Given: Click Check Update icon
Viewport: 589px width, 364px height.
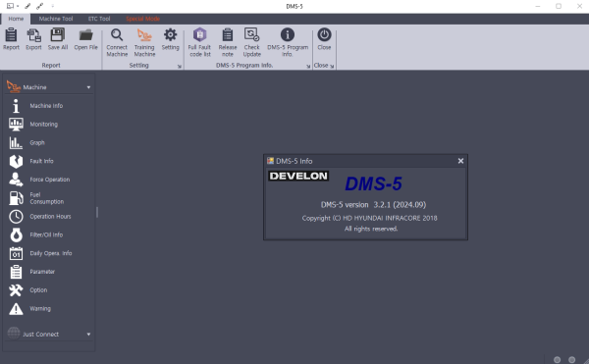Looking at the screenshot, I should (251, 34).
